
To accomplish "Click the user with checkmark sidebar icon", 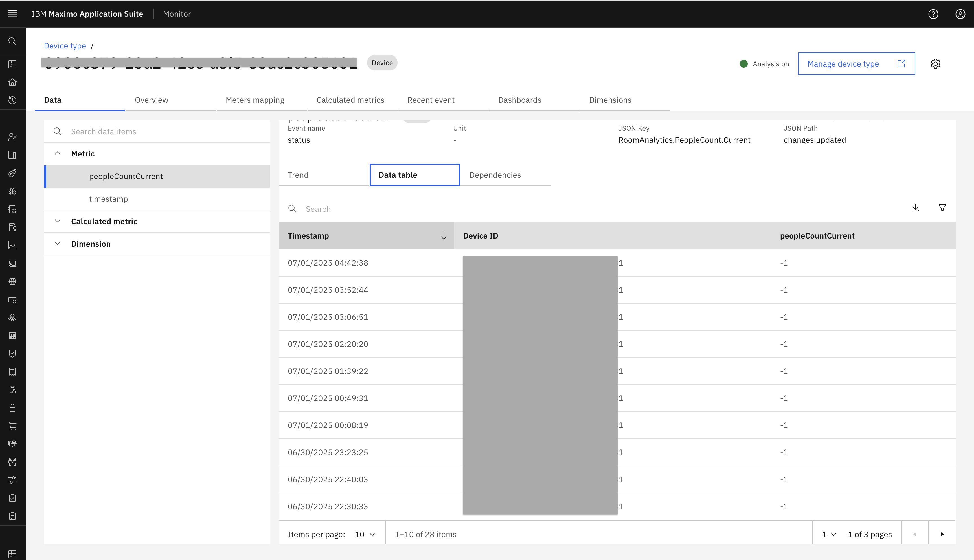I will pyautogui.click(x=12, y=137).
